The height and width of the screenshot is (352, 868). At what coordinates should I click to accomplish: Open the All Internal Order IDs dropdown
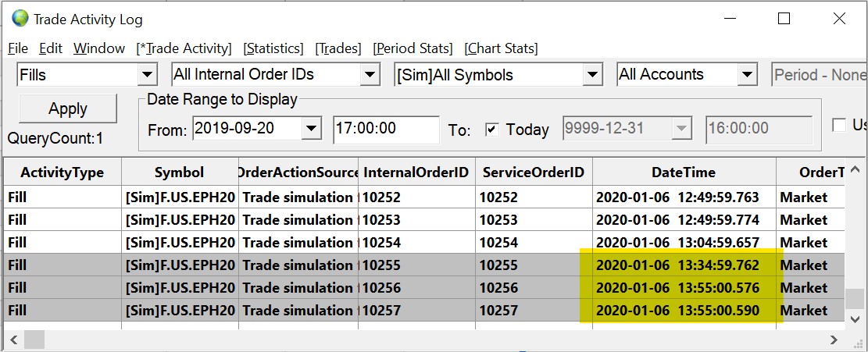pos(370,75)
